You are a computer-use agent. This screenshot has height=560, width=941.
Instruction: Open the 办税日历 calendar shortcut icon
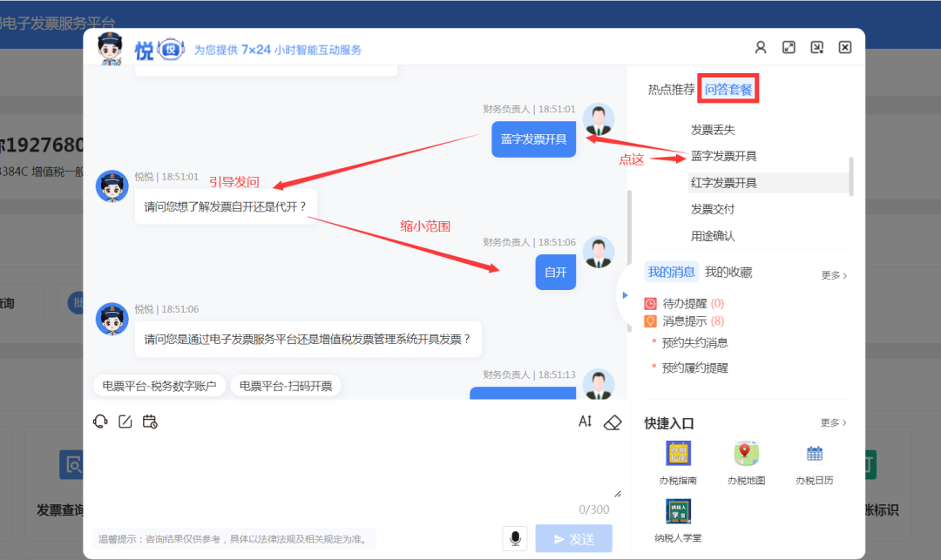[x=815, y=454]
